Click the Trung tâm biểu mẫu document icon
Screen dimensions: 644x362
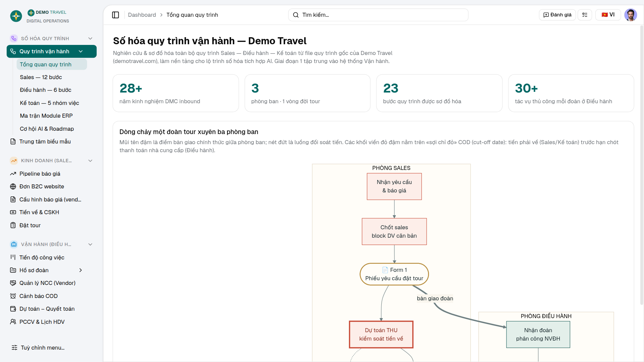click(13, 141)
